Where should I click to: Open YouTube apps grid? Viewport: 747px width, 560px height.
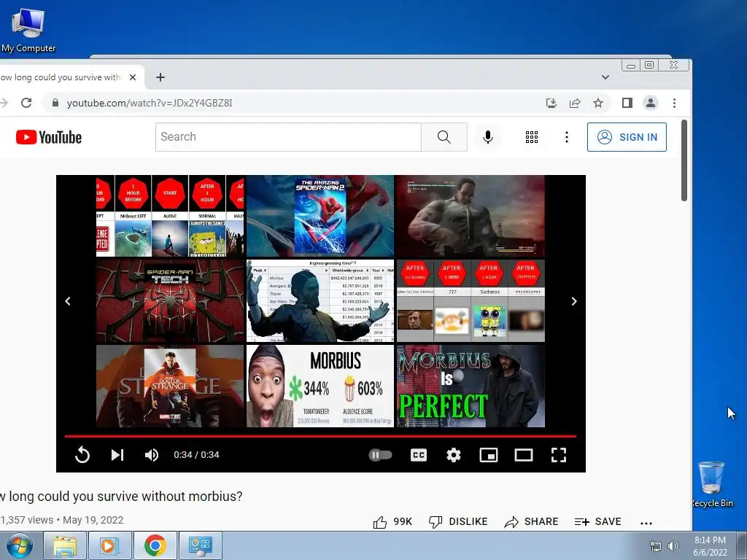pos(532,137)
